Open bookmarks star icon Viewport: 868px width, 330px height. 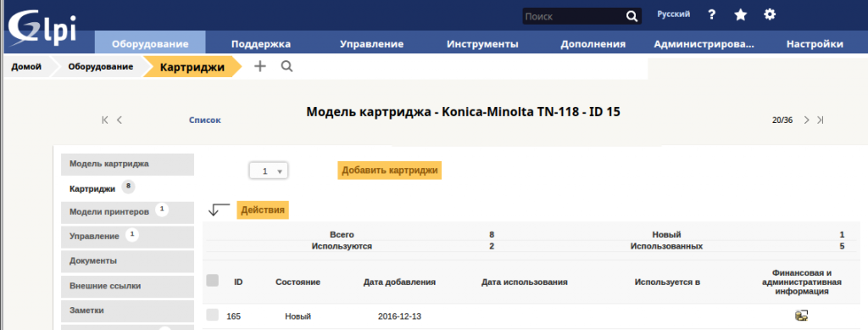point(740,15)
